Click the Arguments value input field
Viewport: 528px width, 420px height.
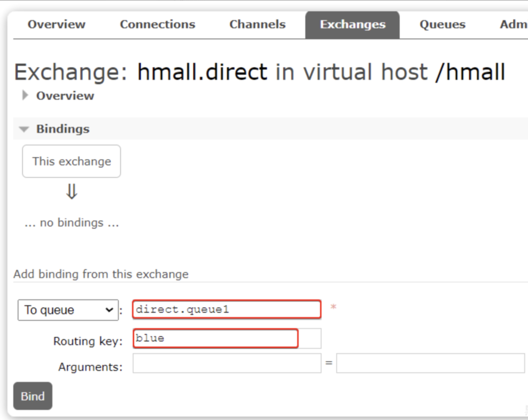click(x=430, y=363)
